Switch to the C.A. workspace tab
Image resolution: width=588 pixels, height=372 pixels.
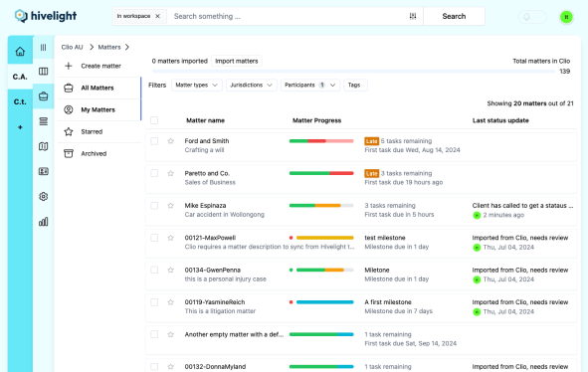click(x=20, y=77)
